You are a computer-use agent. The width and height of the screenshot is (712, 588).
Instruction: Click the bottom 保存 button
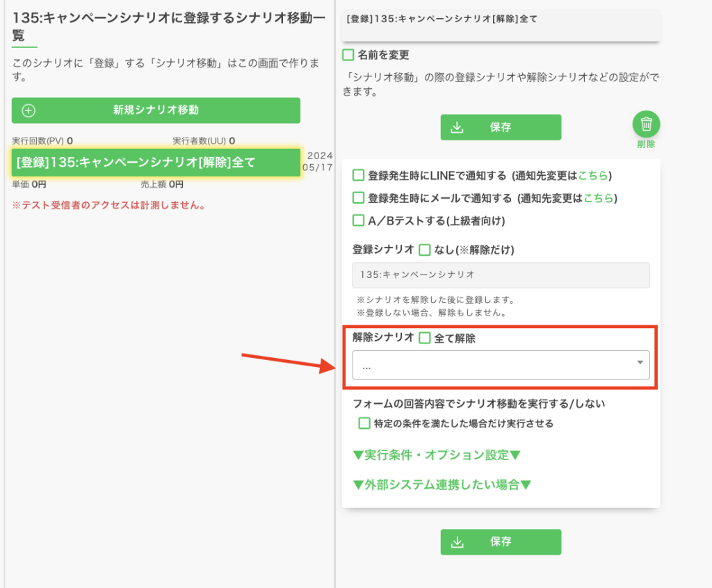click(501, 542)
